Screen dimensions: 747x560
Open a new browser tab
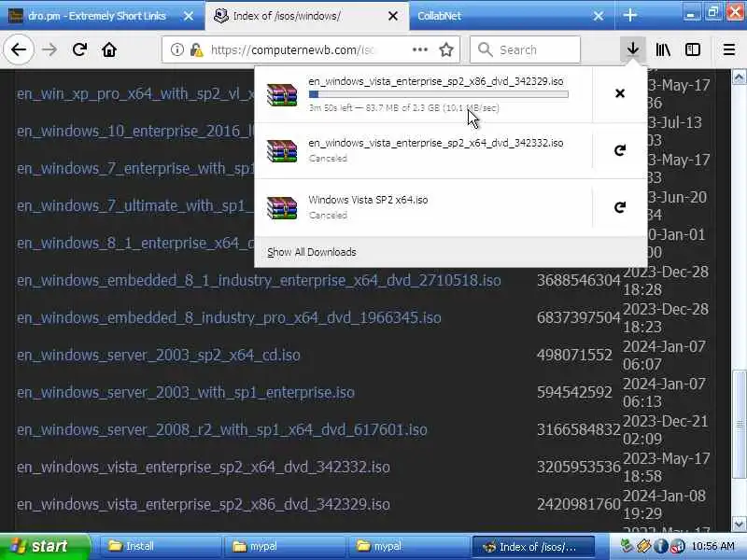point(629,15)
